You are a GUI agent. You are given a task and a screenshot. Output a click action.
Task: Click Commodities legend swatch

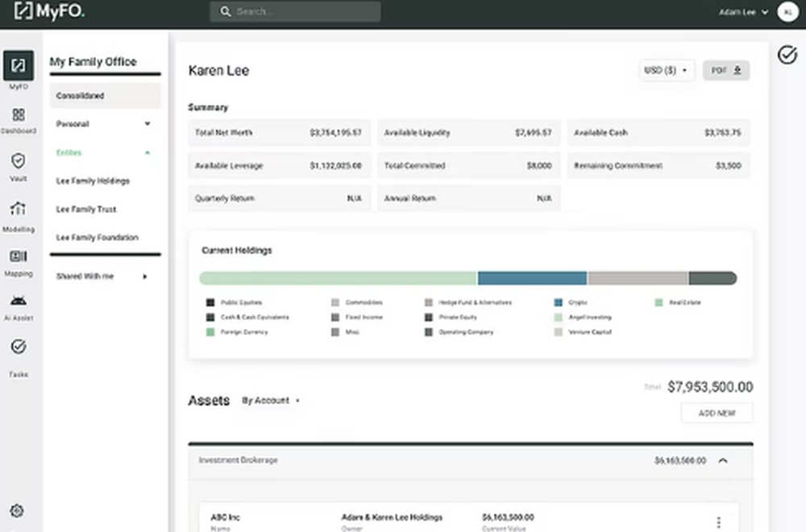[335, 302]
